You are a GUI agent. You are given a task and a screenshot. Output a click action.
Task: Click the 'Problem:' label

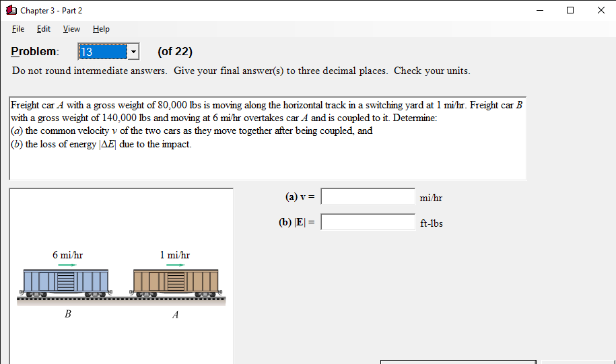tap(35, 51)
